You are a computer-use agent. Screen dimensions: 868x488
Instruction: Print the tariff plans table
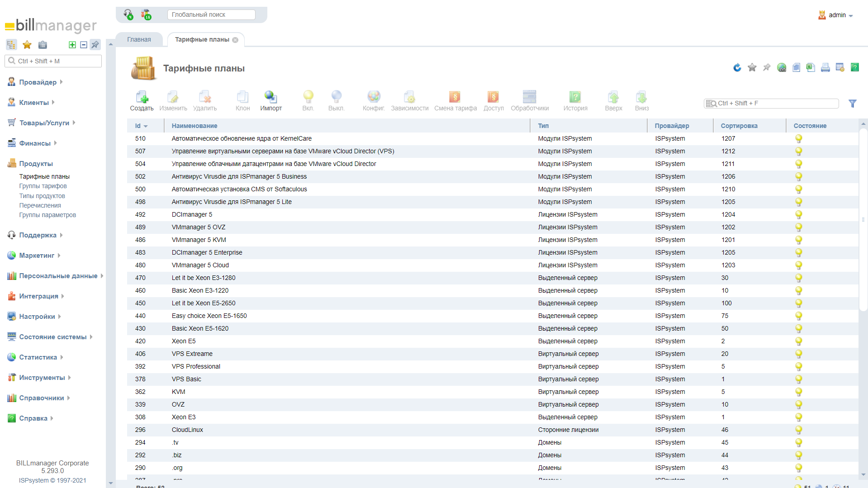click(x=825, y=67)
